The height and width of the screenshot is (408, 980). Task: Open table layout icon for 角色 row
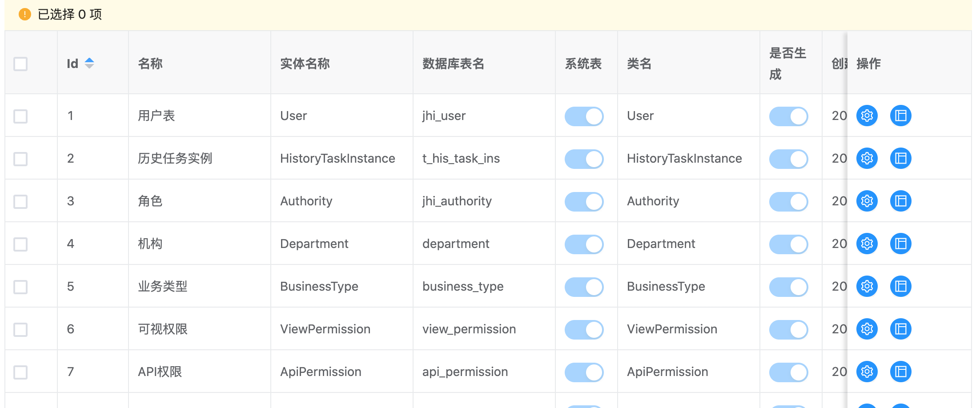click(x=900, y=201)
